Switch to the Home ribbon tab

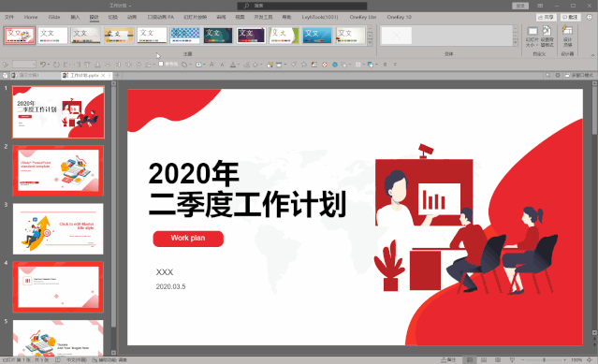pyautogui.click(x=31, y=17)
